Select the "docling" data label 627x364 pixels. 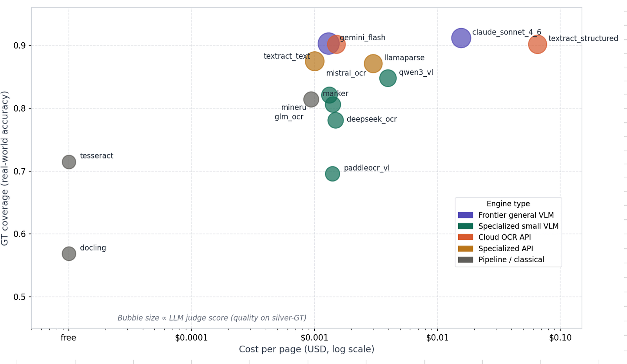(x=93, y=248)
